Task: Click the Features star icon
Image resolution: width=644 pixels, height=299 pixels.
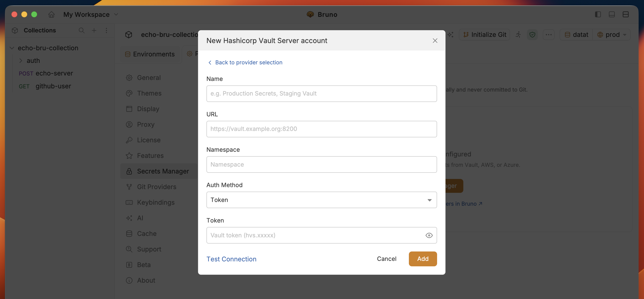Action: tap(129, 156)
